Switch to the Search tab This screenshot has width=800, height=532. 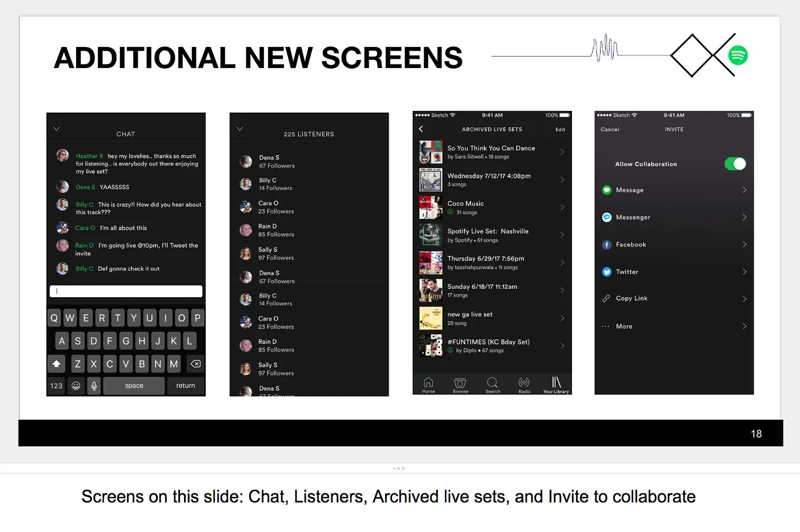493,385
